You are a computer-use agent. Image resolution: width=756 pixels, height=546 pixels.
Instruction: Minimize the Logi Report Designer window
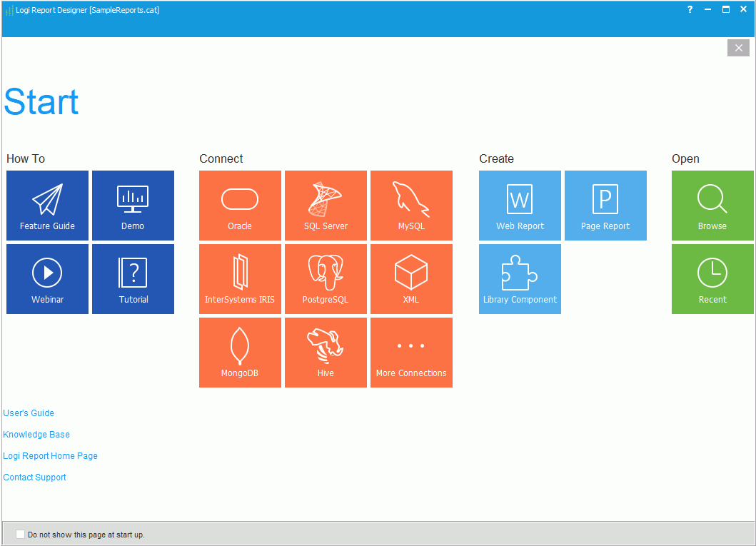click(x=707, y=9)
